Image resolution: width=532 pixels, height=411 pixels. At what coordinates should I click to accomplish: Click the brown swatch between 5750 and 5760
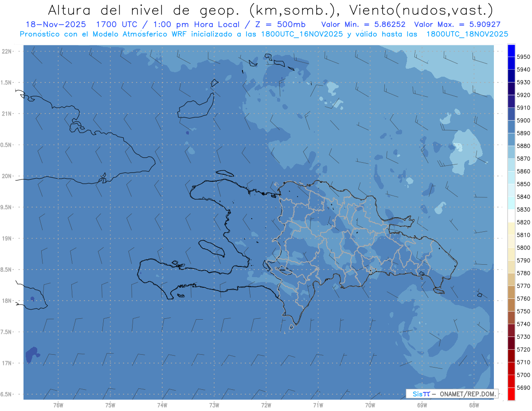click(511, 305)
